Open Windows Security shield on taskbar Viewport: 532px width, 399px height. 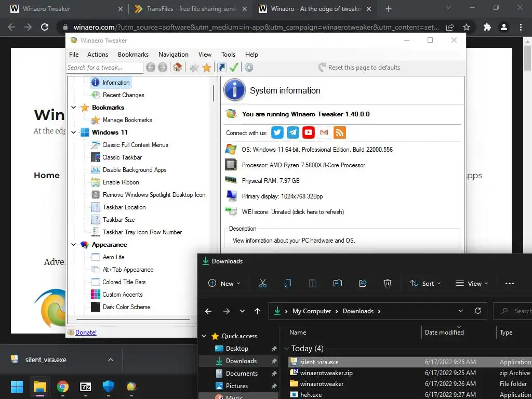(109, 387)
